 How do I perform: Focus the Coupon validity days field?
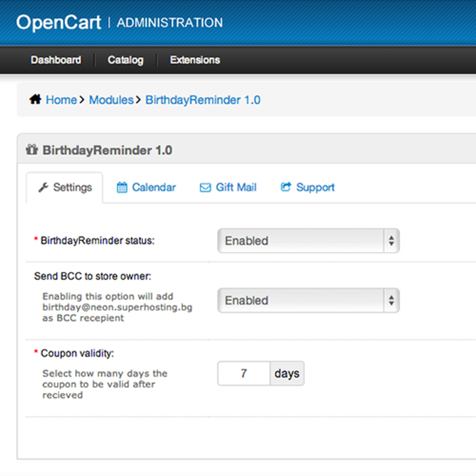[244, 373]
